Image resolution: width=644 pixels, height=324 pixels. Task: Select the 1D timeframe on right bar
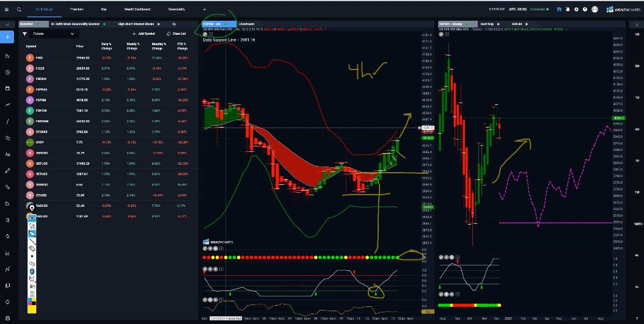click(637, 160)
